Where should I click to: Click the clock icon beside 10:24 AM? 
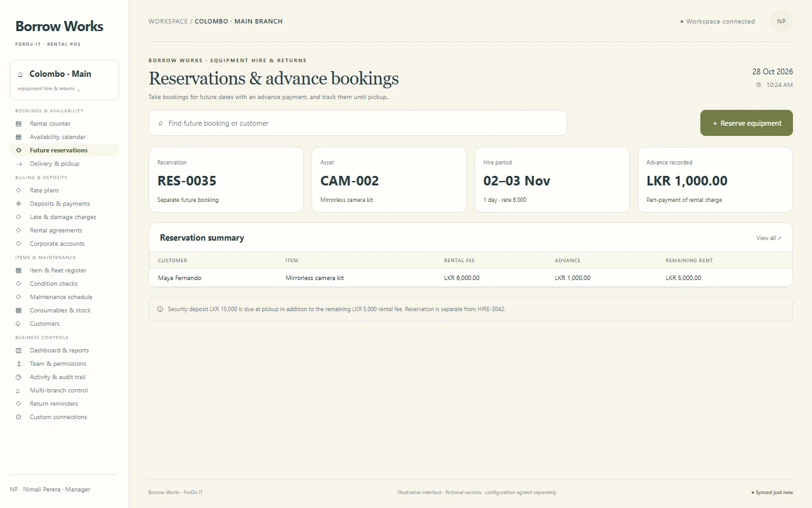[759, 84]
